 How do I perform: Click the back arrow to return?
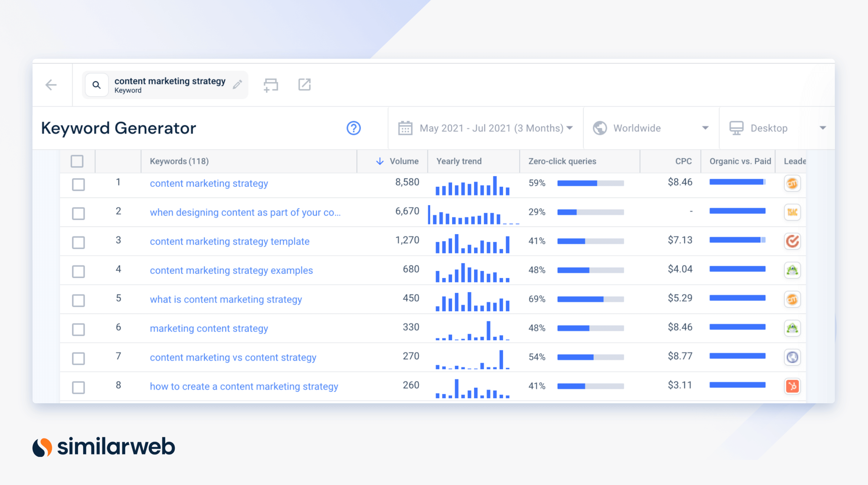coord(51,84)
